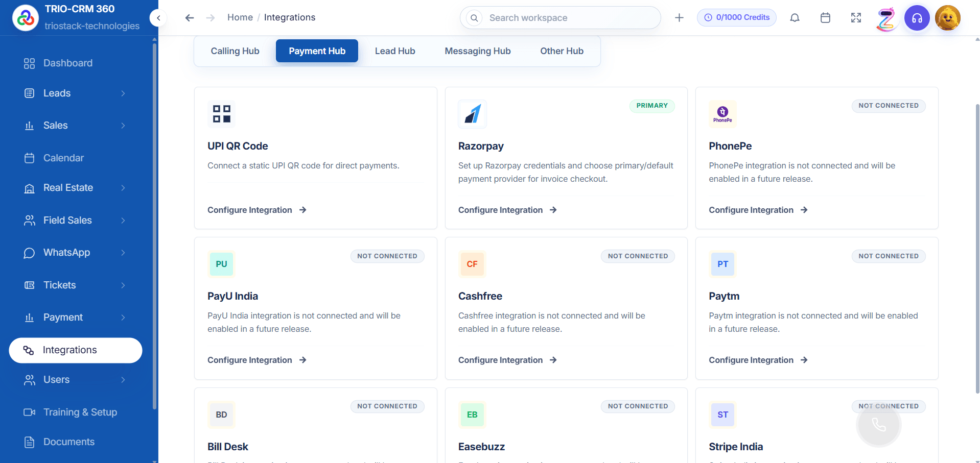
Task: Open the Messaging Hub tab
Action: tap(478, 51)
